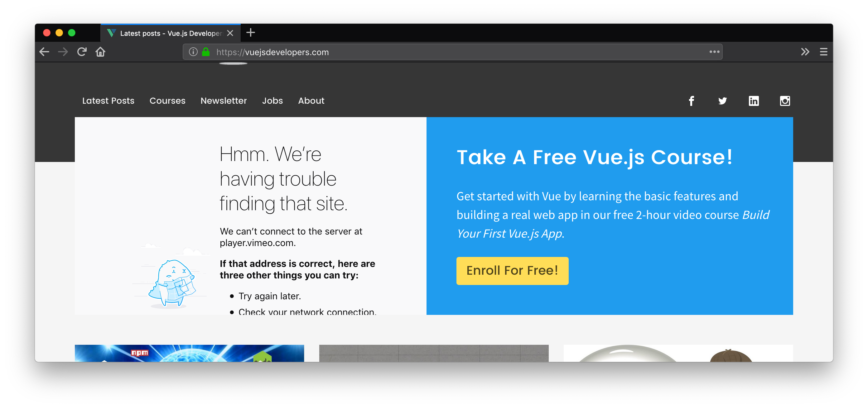Select the About menu item
This screenshot has height=408, width=868.
coord(311,101)
